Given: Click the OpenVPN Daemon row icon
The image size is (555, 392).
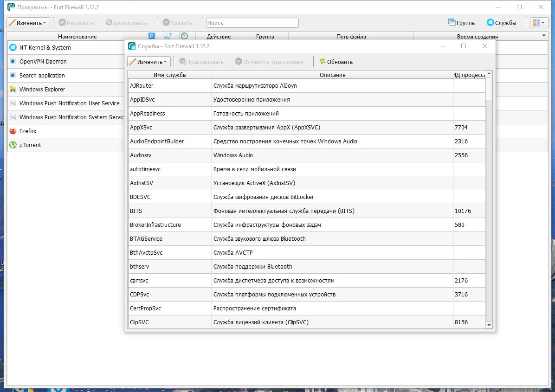Looking at the screenshot, I should pyautogui.click(x=13, y=61).
